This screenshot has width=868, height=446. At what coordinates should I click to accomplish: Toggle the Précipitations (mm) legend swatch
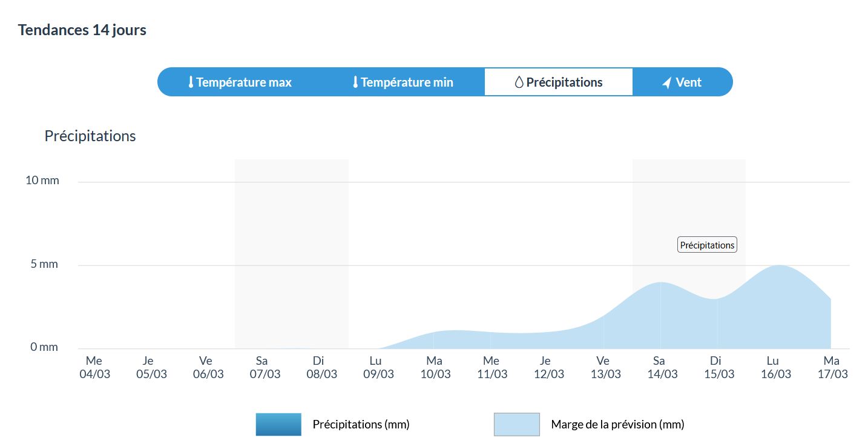pos(278,424)
